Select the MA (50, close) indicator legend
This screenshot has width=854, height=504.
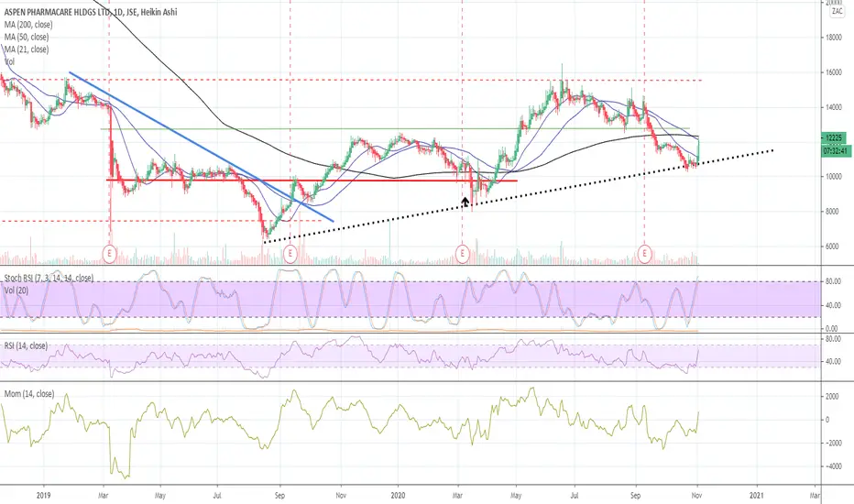[27, 37]
